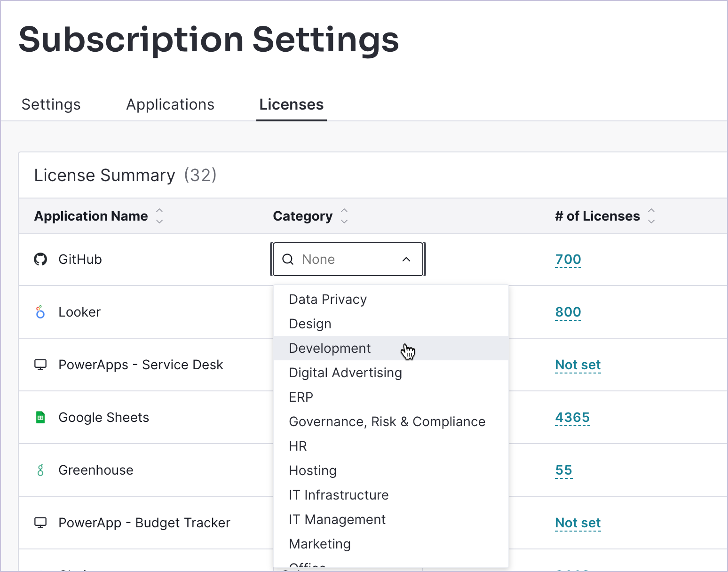Click the Looker app icon
The image size is (728, 572).
pos(40,312)
